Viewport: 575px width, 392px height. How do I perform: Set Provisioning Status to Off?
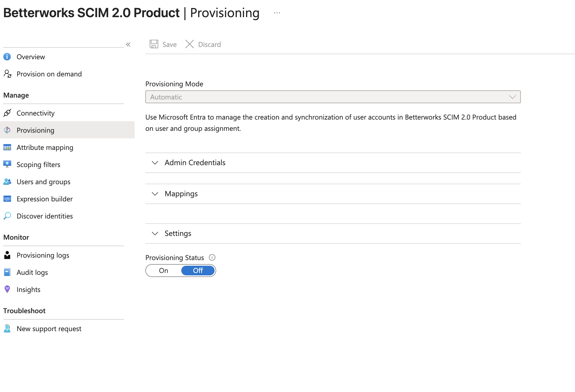(198, 271)
